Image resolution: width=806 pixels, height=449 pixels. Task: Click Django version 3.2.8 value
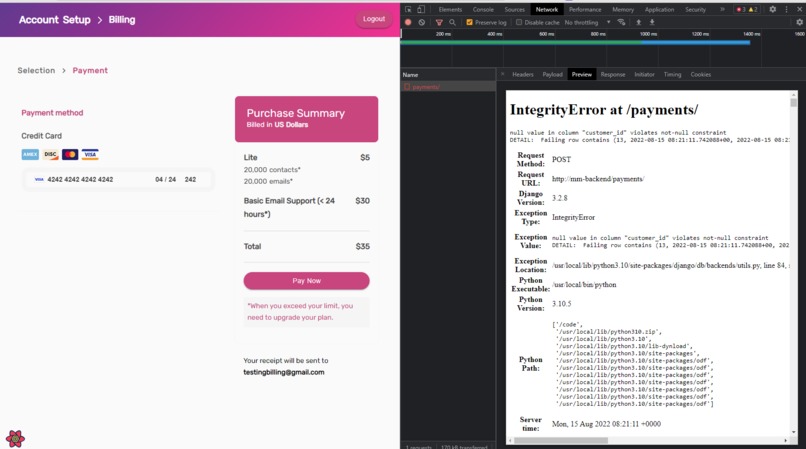click(x=560, y=198)
